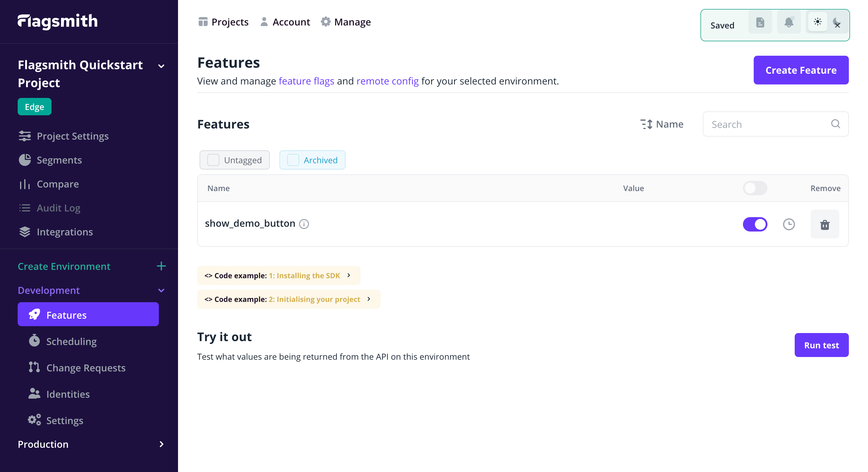Image resolution: width=868 pixels, height=472 pixels.
Task: Click the Create Feature button
Action: 801,70
